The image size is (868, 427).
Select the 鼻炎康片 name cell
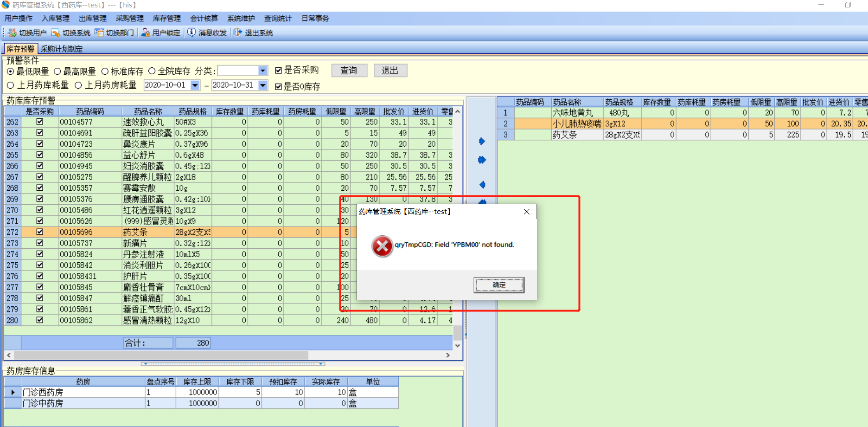point(148,144)
